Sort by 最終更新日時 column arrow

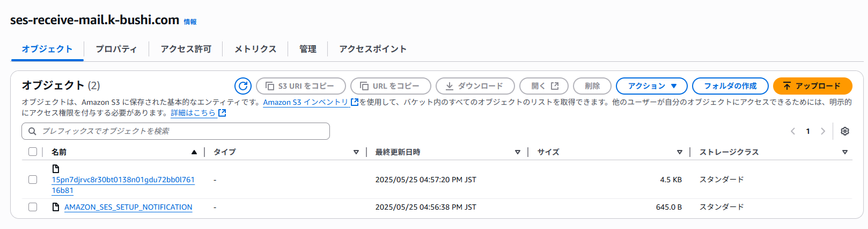518,152
